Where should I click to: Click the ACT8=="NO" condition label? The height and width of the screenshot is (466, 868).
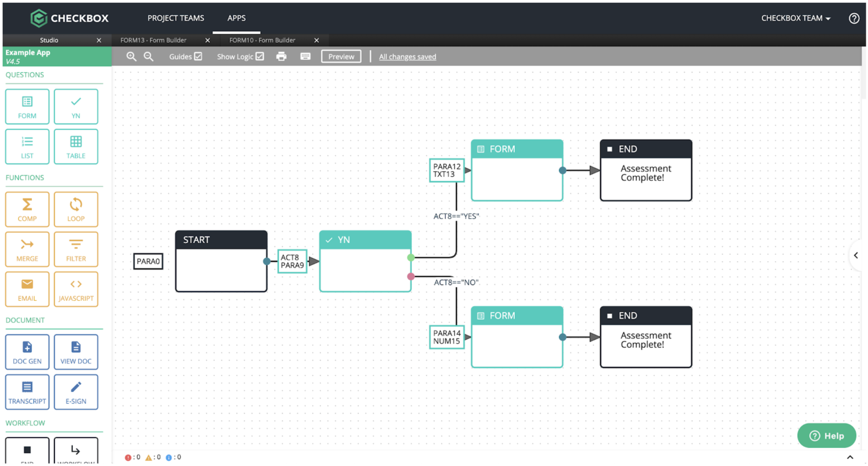(x=456, y=282)
